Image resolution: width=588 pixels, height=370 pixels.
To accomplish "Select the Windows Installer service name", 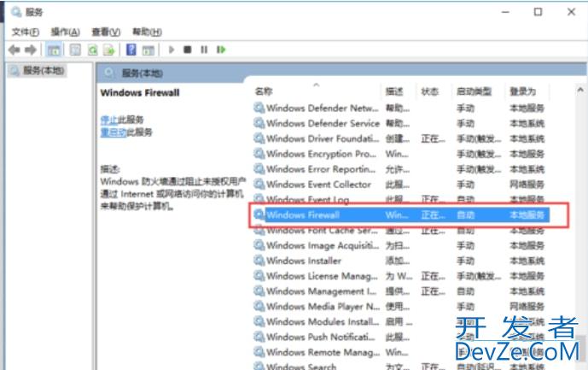I will coord(304,261).
